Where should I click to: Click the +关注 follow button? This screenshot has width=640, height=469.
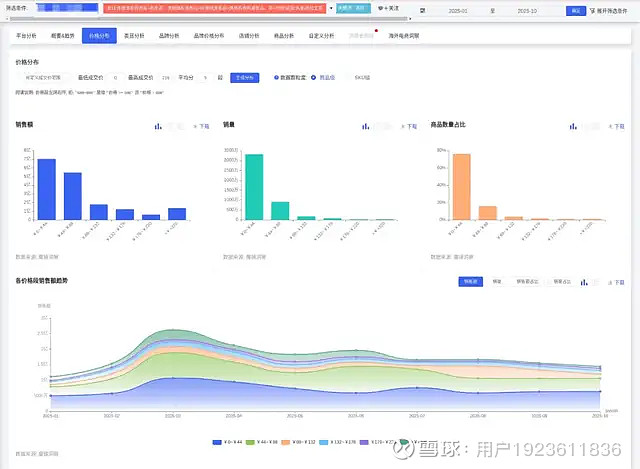coord(388,8)
